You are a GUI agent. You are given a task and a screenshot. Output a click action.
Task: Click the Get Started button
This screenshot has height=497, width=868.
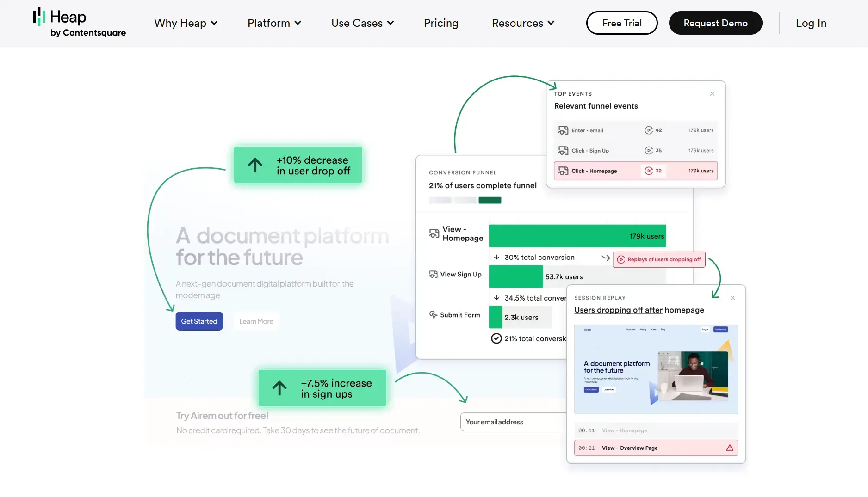[x=199, y=321]
